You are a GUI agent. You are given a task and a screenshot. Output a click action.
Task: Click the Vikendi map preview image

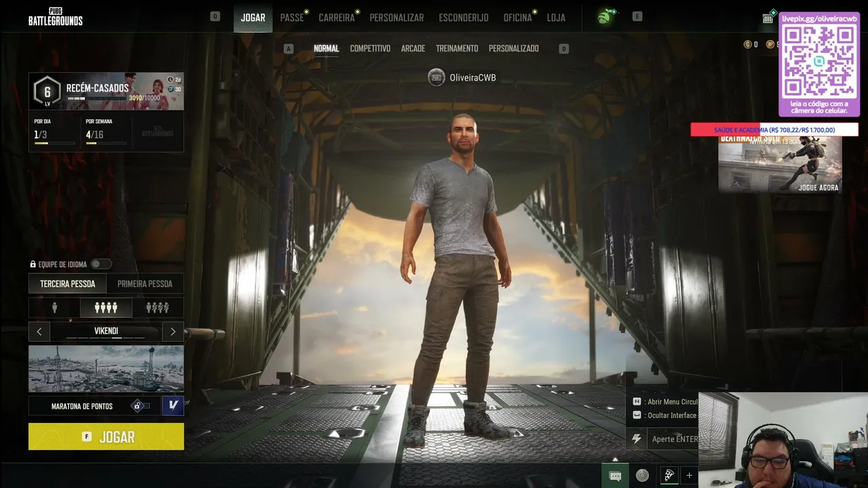coord(106,369)
